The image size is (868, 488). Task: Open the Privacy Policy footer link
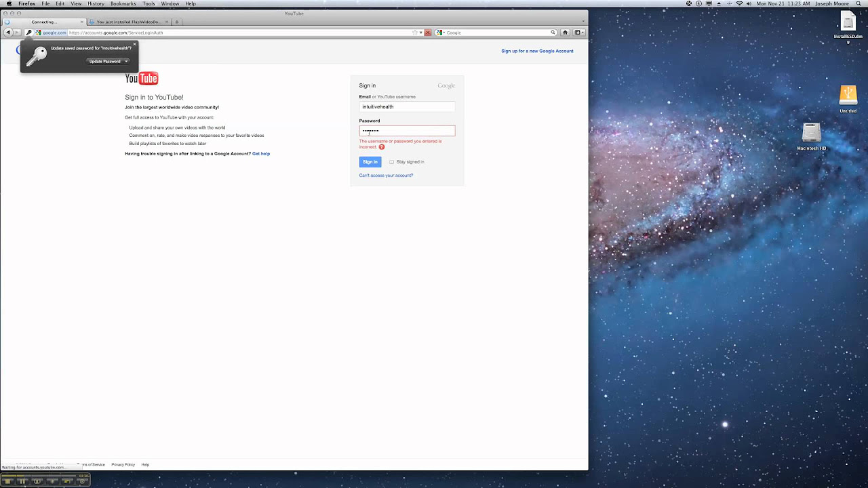pyautogui.click(x=123, y=465)
